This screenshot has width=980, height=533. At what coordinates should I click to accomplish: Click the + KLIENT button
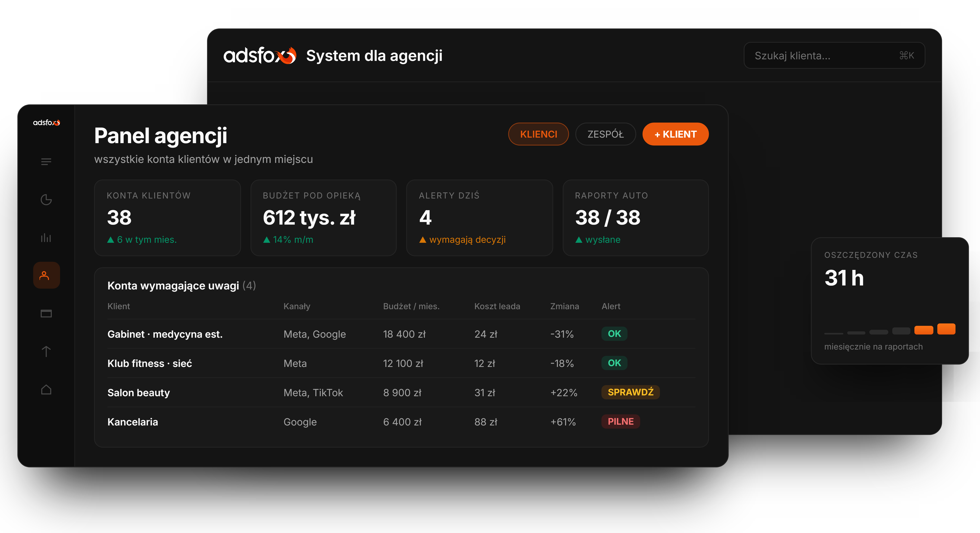coord(675,134)
